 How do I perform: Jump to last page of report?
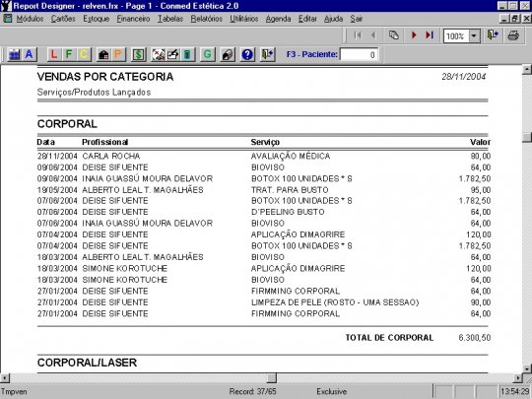pos(430,35)
